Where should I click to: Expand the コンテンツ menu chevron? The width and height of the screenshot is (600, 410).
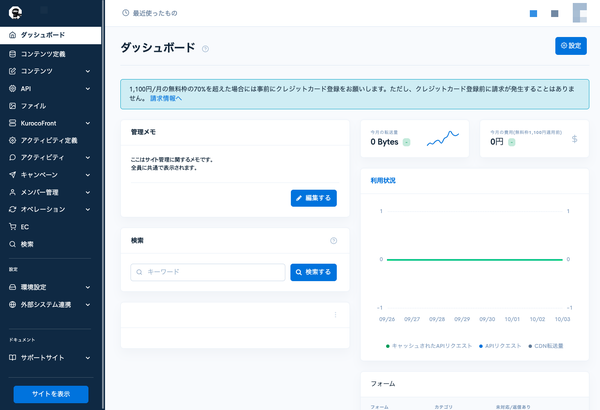[x=88, y=71]
